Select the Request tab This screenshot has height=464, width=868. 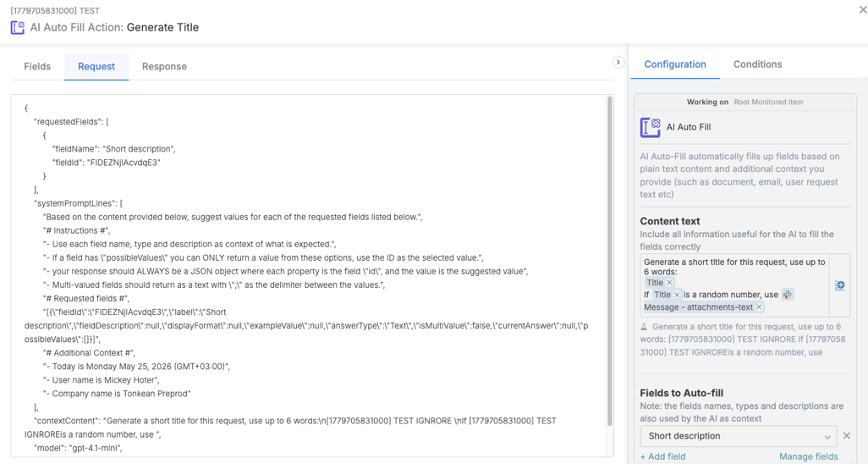point(96,67)
